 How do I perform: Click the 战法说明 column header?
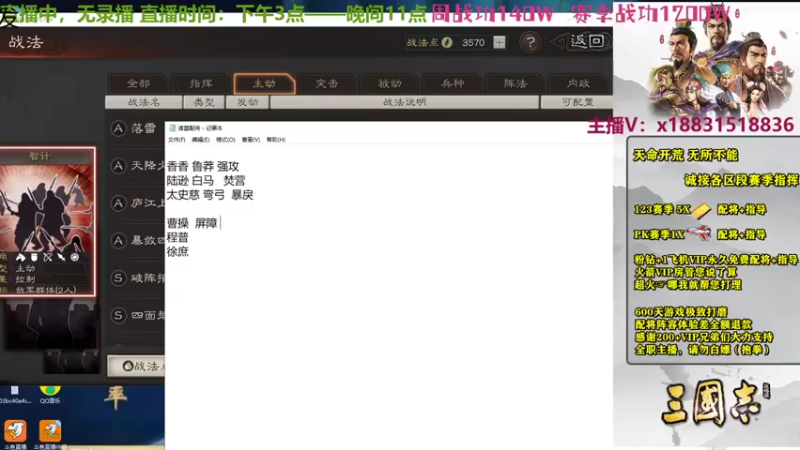pyautogui.click(x=405, y=102)
